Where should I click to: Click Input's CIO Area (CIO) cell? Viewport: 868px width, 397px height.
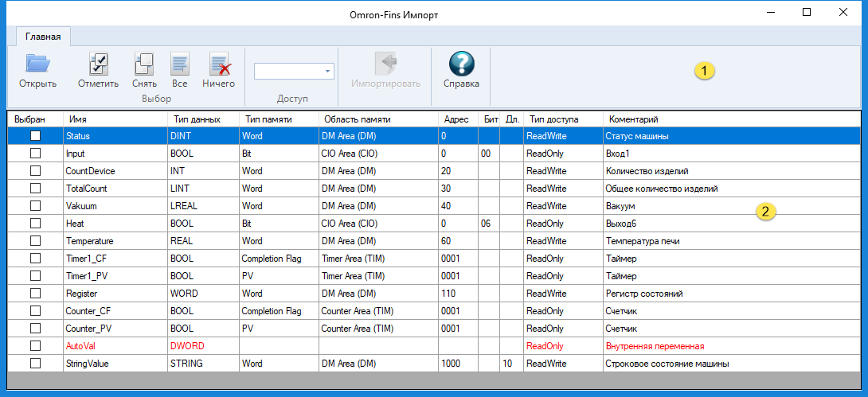pyautogui.click(x=378, y=154)
